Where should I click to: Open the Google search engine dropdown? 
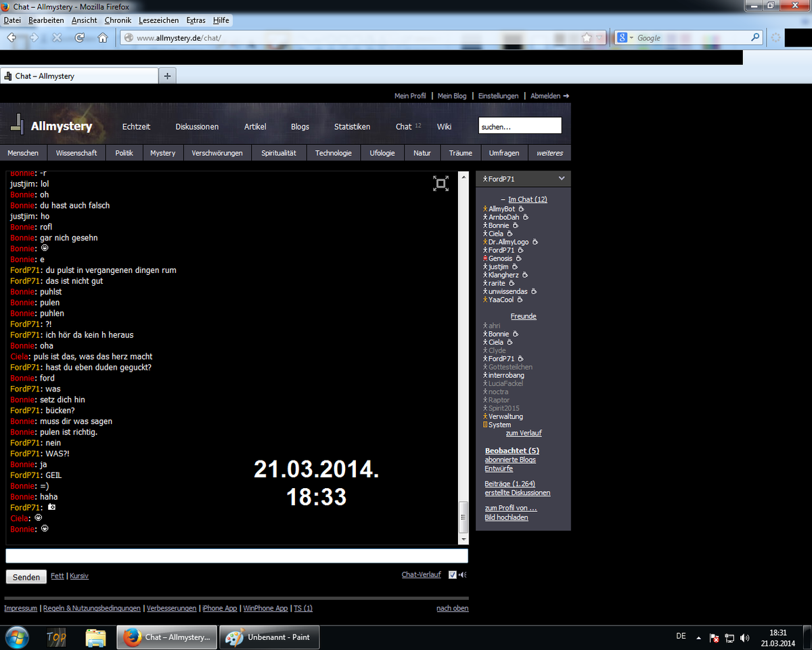coord(626,38)
